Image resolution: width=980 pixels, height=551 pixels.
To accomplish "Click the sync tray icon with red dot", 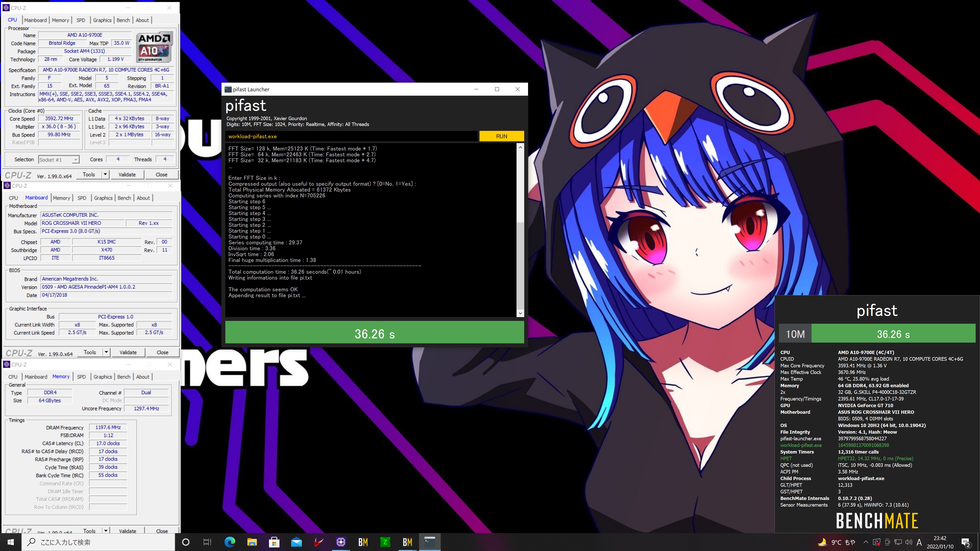I will (877, 542).
